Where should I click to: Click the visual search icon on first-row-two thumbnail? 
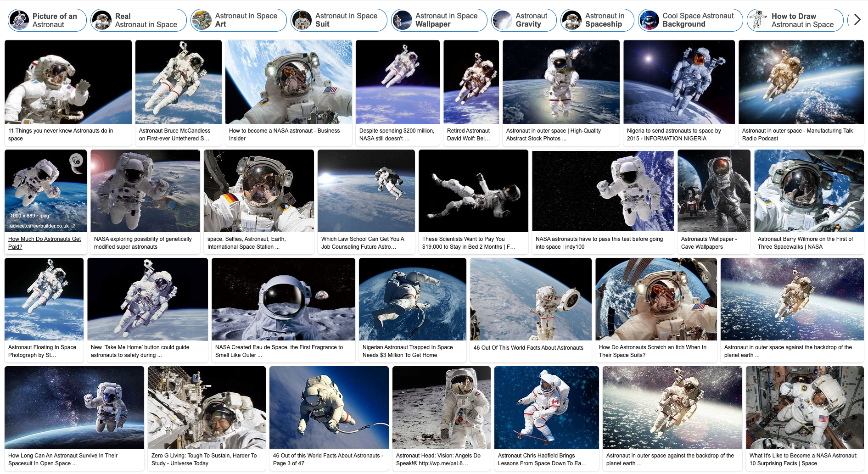(76, 161)
